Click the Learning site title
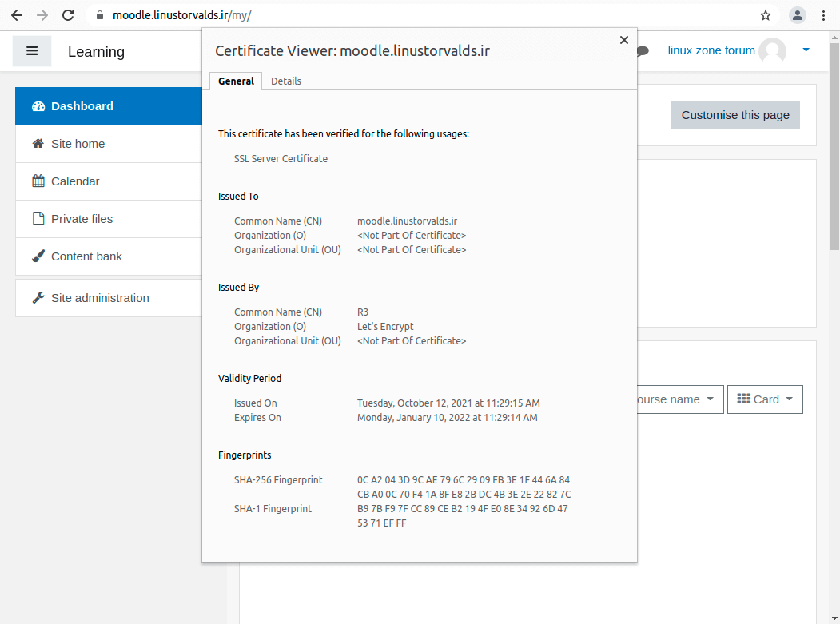 [x=96, y=51]
